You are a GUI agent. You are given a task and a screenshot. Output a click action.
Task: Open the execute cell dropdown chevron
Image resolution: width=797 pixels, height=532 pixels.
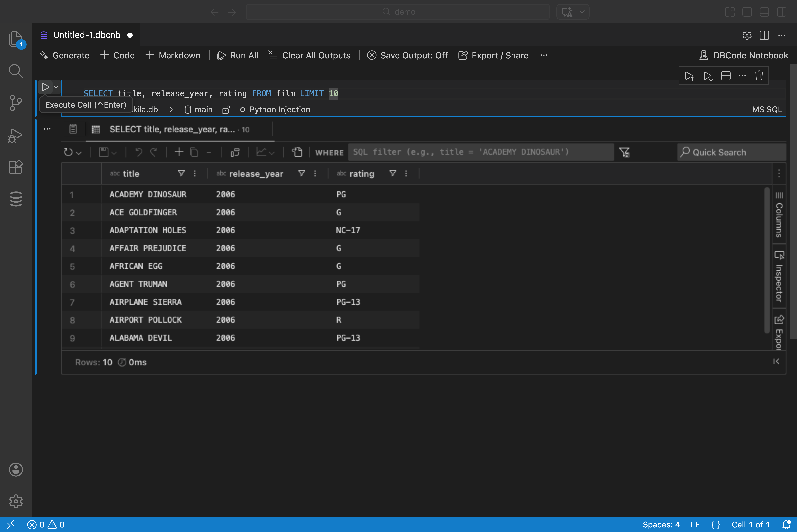pyautogui.click(x=56, y=87)
